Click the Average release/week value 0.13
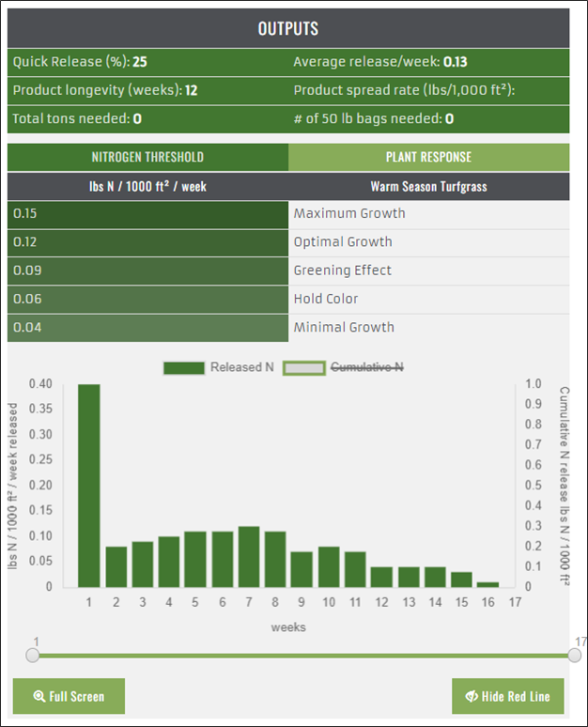The width and height of the screenshot is (588, 727). pyautogui.click(x=456, y=62)
